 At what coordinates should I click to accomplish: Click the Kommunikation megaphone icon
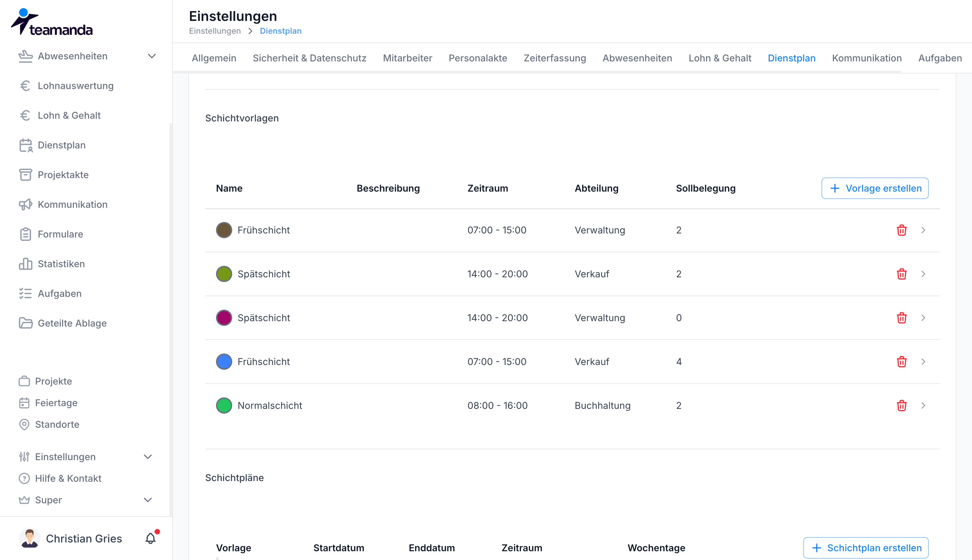25,205
